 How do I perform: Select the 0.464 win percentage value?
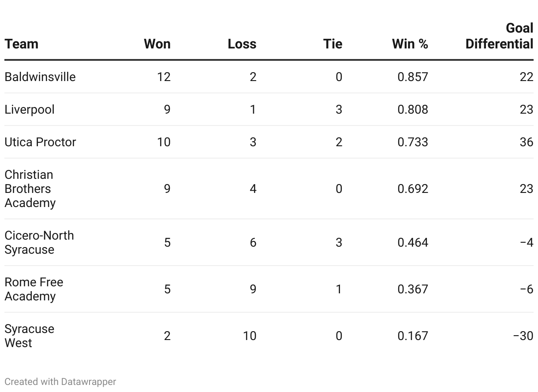click(413, 242)
